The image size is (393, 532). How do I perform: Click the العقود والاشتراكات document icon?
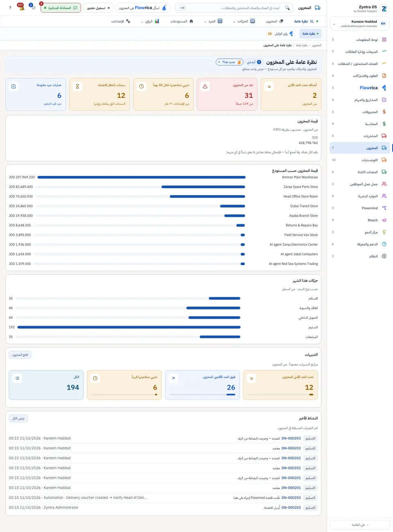(384, 76)
